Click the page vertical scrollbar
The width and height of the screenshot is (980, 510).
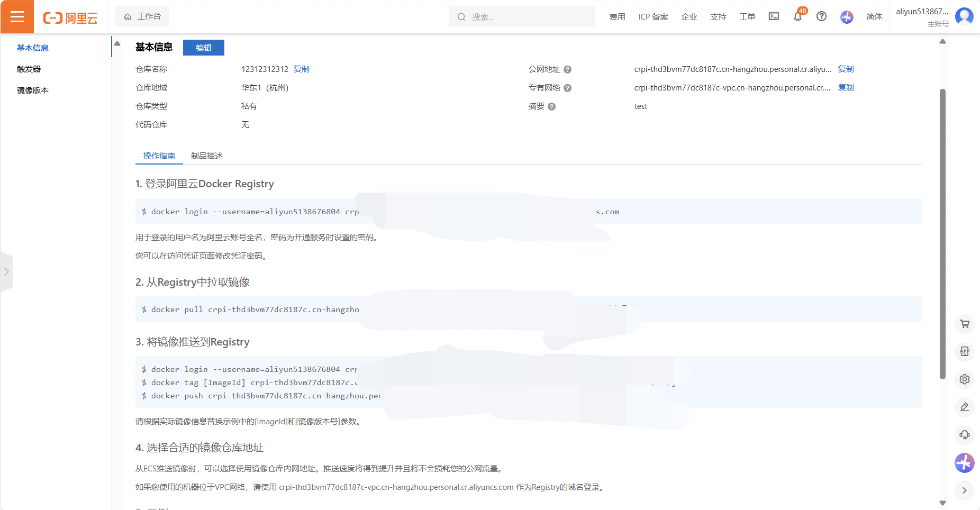point(942,233)
